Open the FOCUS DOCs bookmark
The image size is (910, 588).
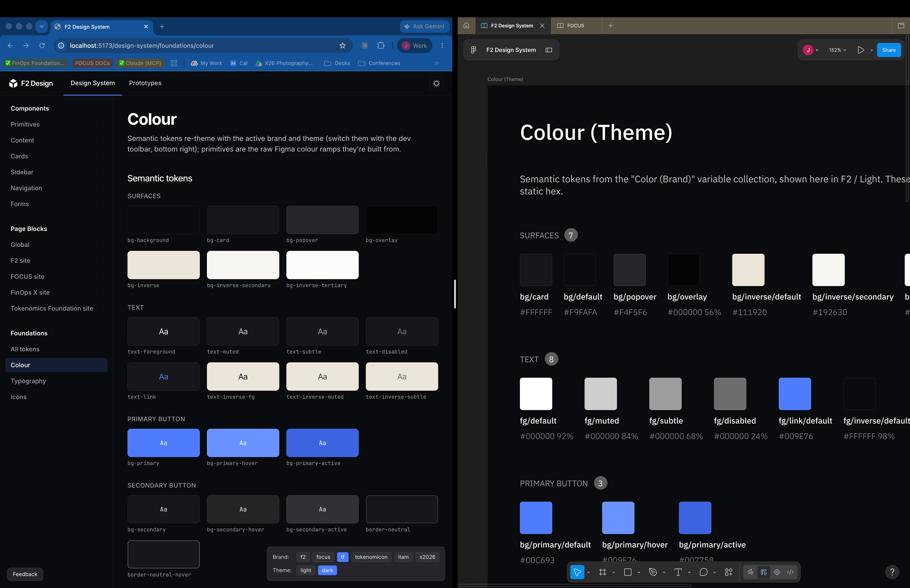pyautogui.click(x=92, y=63)
